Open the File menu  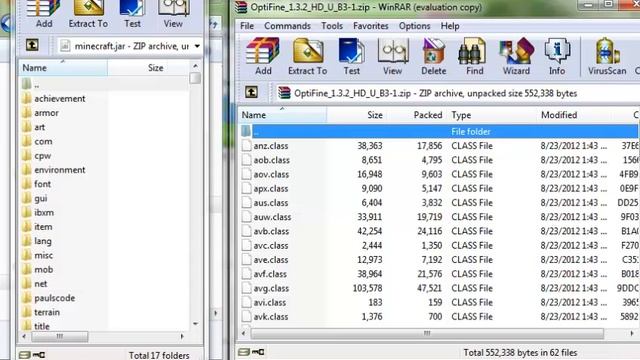coord(247,26)
